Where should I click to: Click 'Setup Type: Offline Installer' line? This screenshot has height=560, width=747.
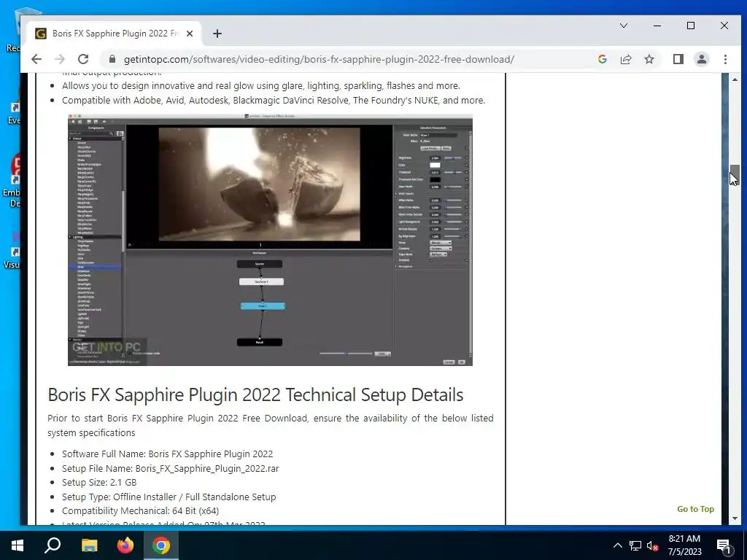click(169, 497)
